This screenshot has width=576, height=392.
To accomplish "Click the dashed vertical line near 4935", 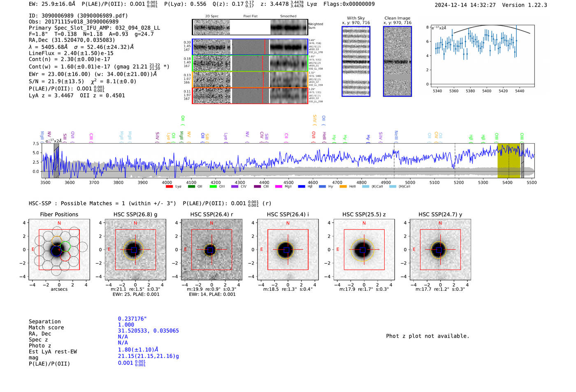I will 394,161.
